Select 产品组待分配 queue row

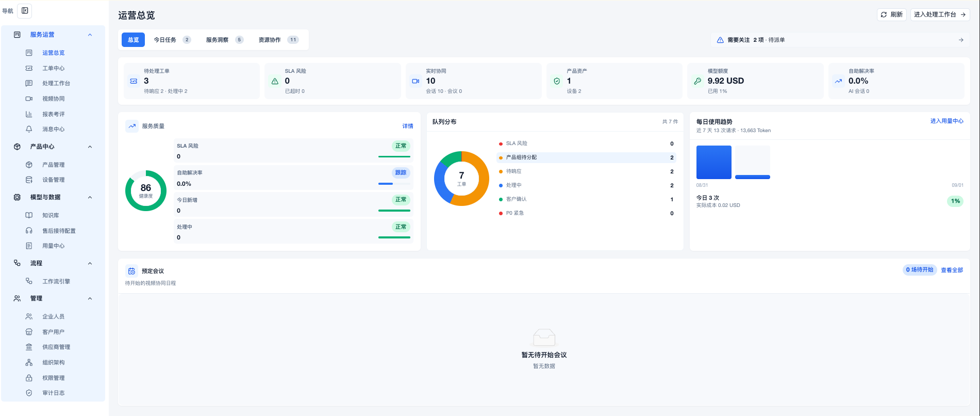(587, 157)
